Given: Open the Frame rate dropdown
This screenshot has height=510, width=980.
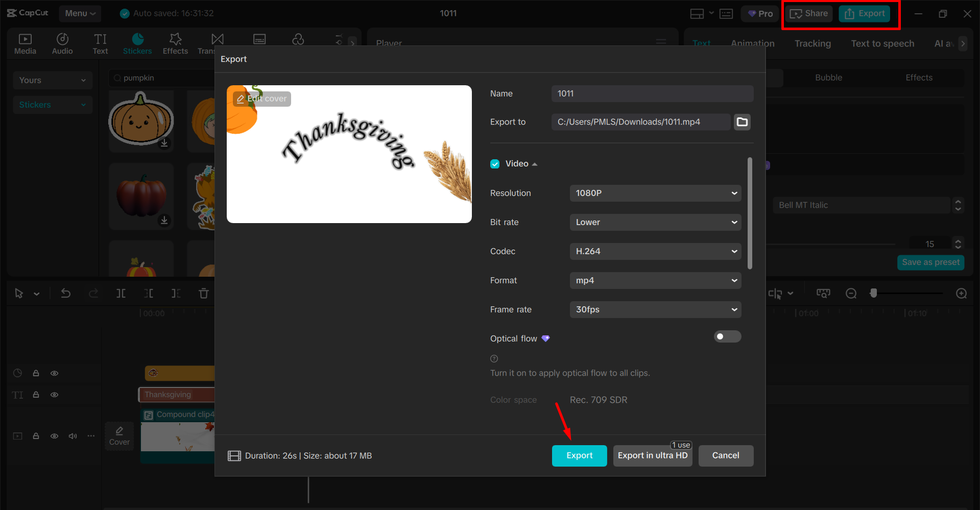Looking at the screenshot, I should (655, 309).
